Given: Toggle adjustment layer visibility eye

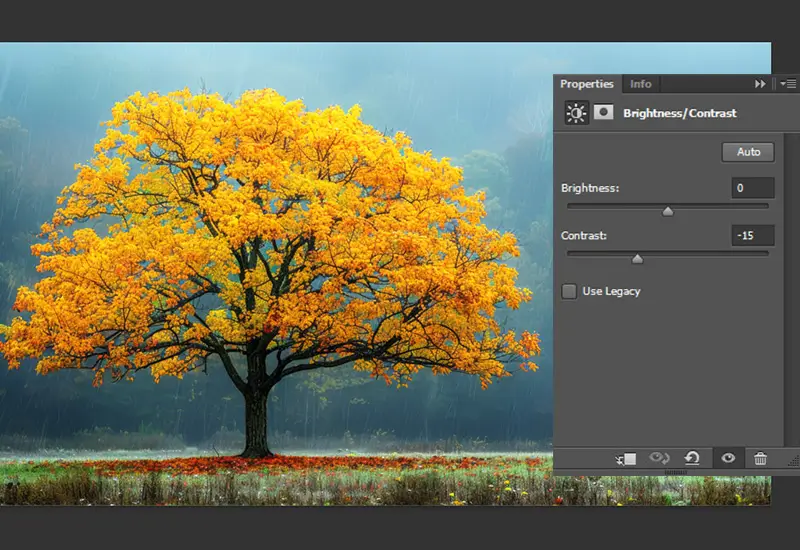Looking at the screenshot, I should [728, 458].
